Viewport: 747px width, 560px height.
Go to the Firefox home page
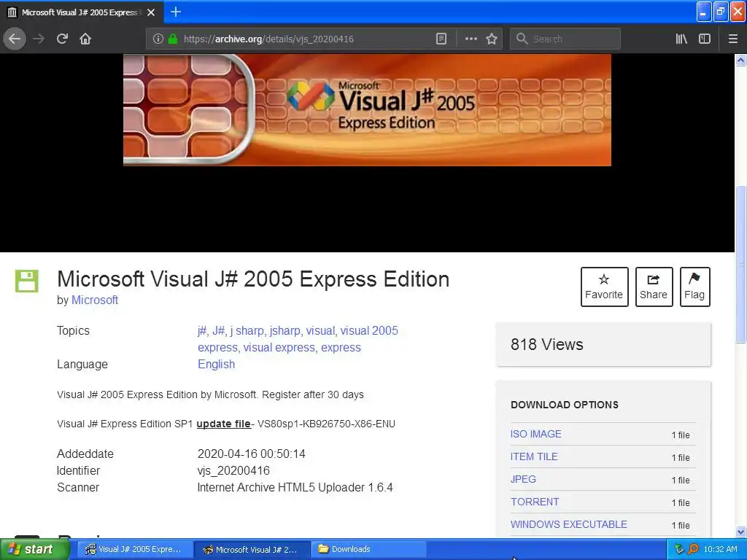[85, 39]
